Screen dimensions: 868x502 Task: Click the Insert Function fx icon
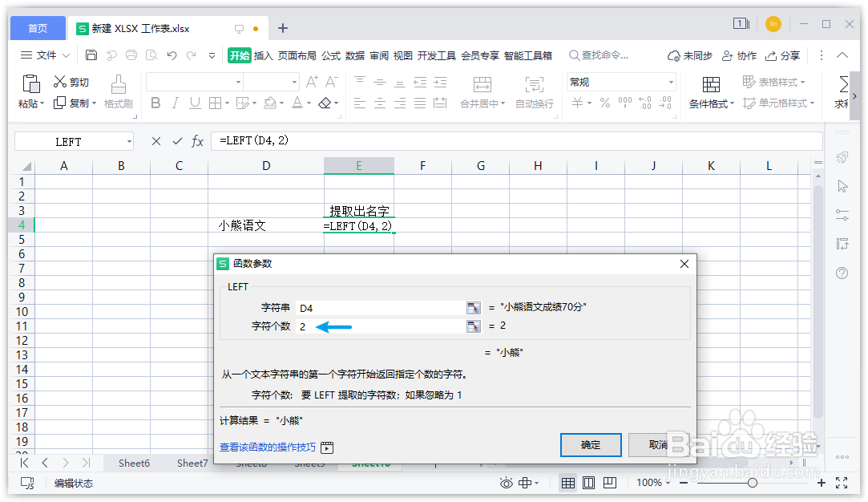coord(197,141)
